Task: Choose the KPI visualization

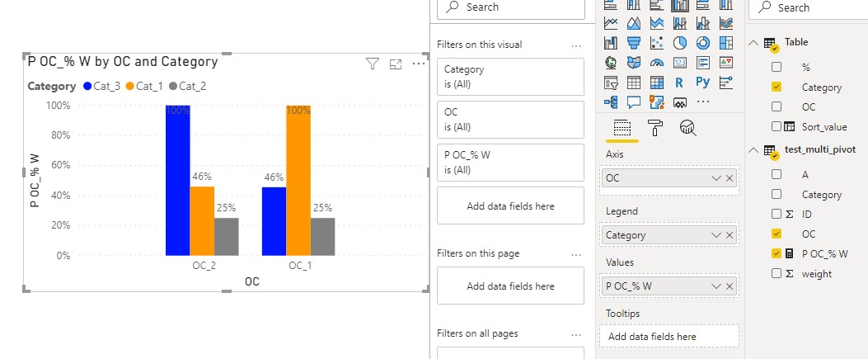Action: pos(726,63)
